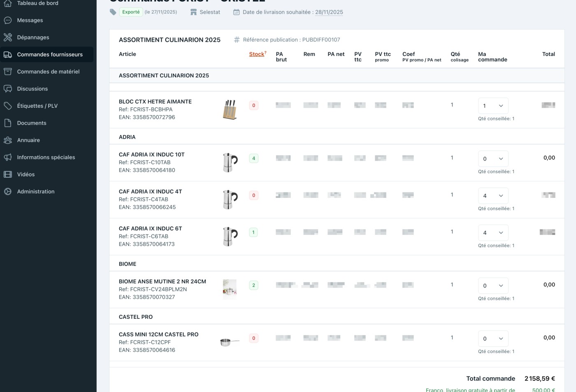
Task: Expand the quantity selector for CAF ADRIA IX INDUC 4T
Action: click(x=493, y=196)
